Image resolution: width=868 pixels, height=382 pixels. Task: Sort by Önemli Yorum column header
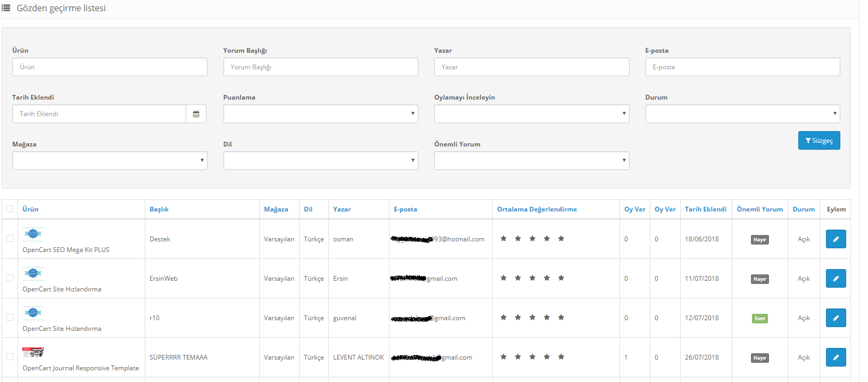(x=760, y=209)
